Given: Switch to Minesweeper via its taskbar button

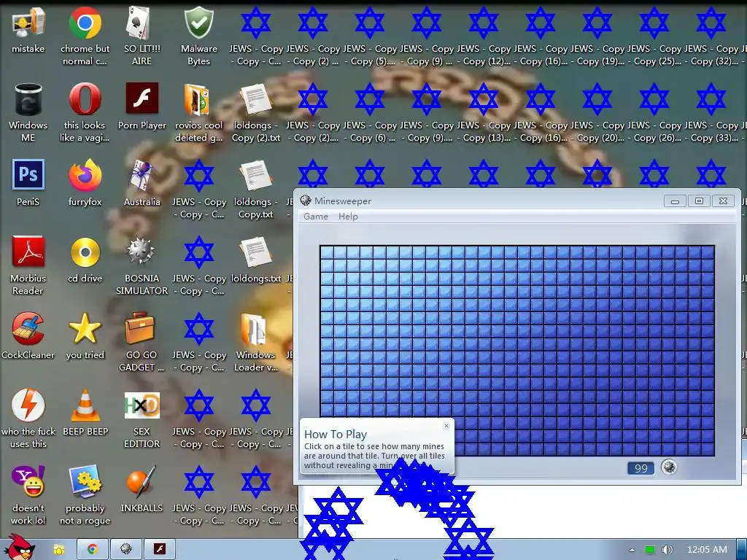Looking at the screenshot, I should (x=125, y=550).
